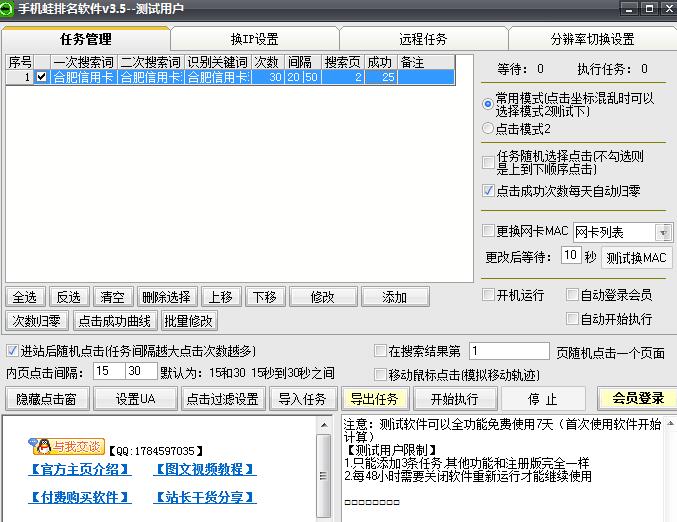Uncheck the task row 1 checkbox

pos(41,76)
